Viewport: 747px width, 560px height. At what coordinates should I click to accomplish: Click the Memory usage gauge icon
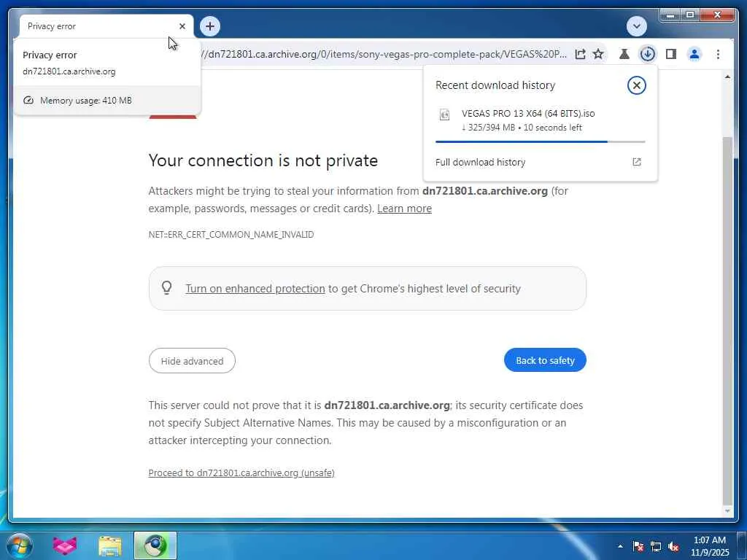(28, 100)
